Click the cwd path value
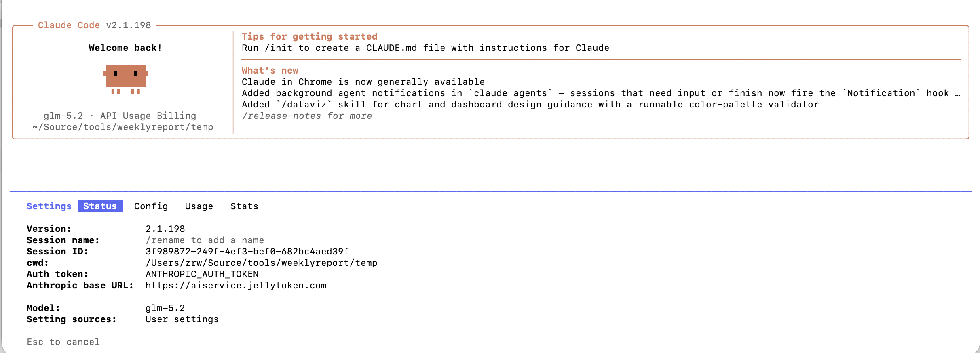 click(261, 263)
